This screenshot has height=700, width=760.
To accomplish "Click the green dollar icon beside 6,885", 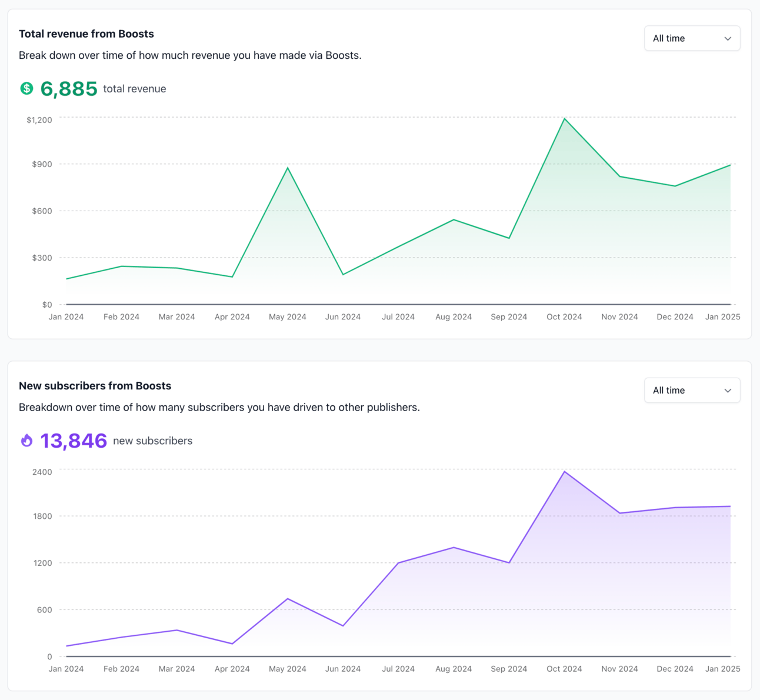I will tap(26, 88).
